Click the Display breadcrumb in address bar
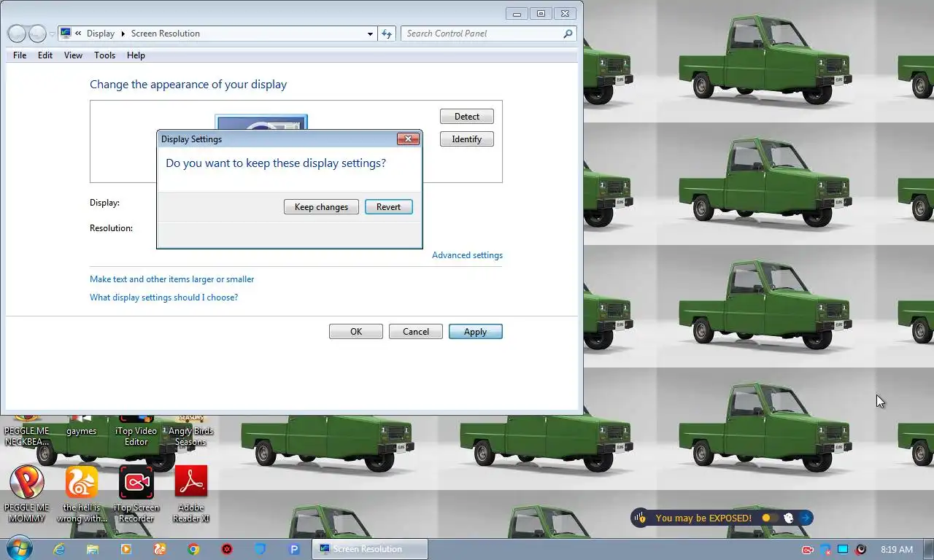 coord(101,34)
